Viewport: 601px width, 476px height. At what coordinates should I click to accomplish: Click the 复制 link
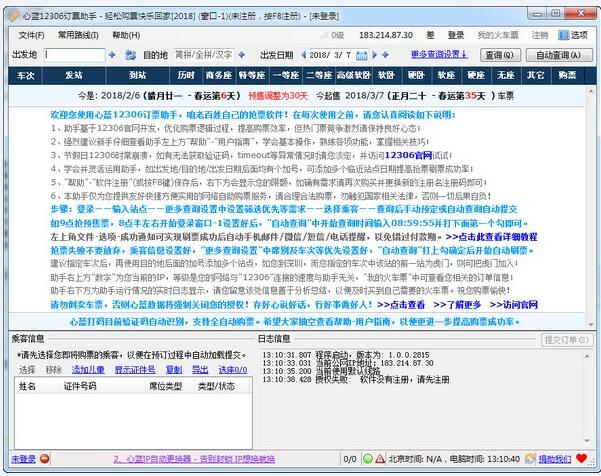(x=174, y=369)
